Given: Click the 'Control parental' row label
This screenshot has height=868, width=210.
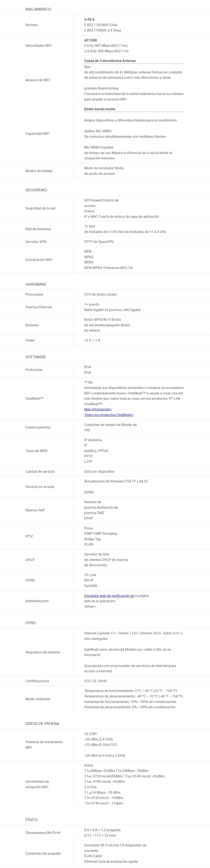Looking at the screenshot, I should coord(38,427).
